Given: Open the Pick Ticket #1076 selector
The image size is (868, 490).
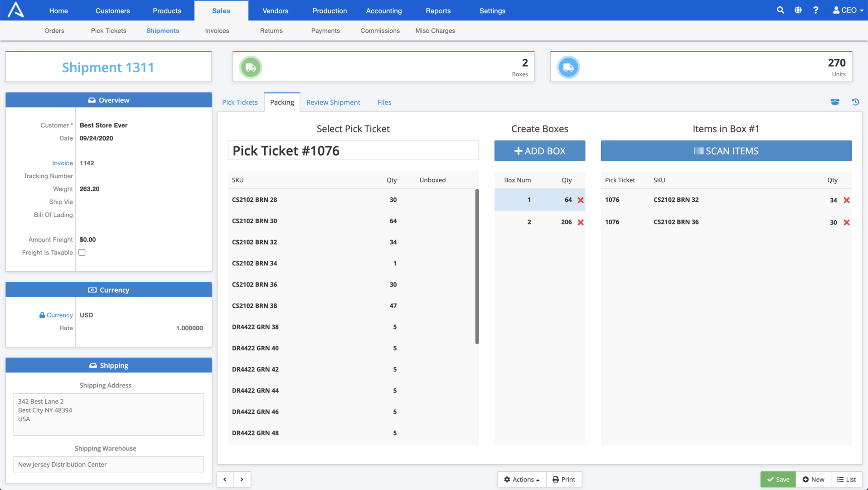Looking at the screenshot, I should [353, 150].
